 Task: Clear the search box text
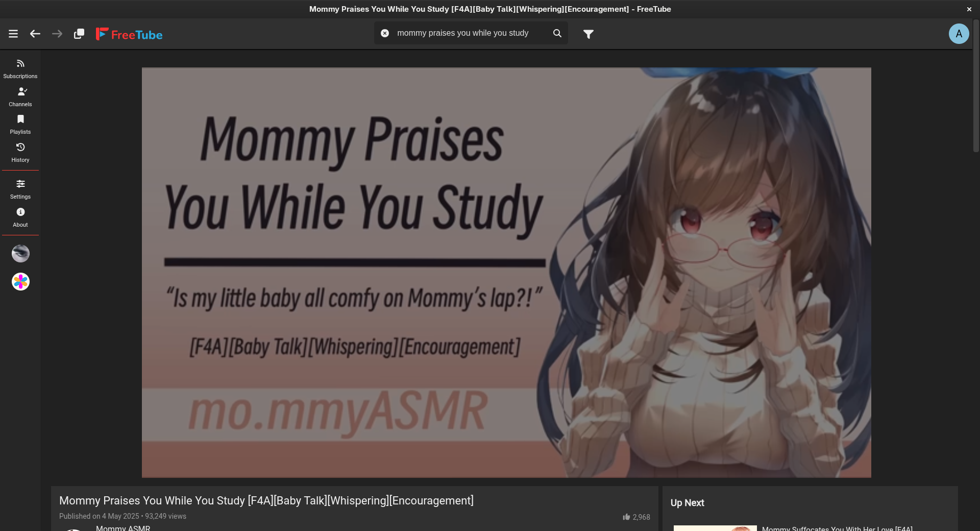[385, 33]
